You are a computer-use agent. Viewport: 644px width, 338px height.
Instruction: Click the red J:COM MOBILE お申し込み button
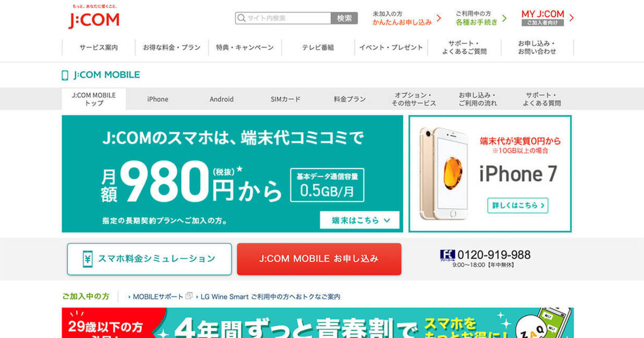[x=319, y=259]
